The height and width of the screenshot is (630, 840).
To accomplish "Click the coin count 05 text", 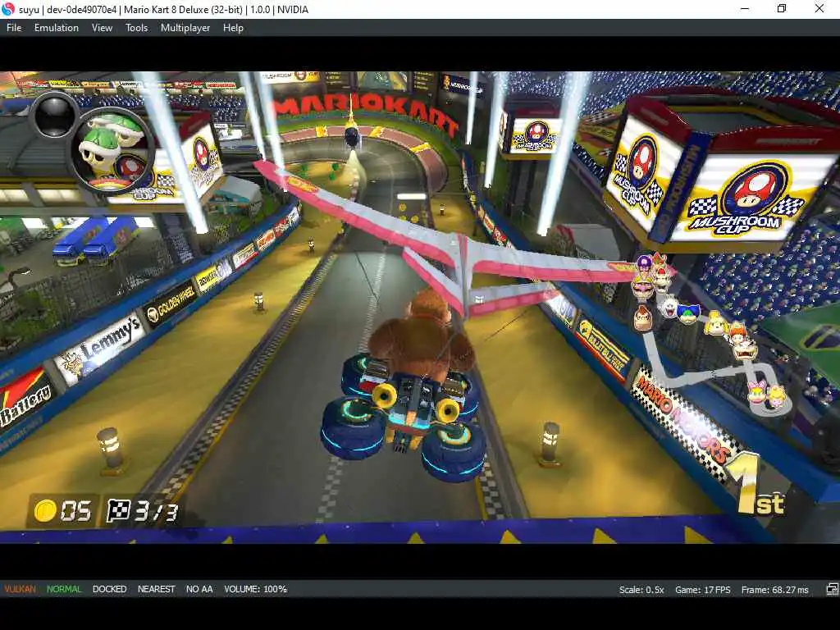I will 75,512.
